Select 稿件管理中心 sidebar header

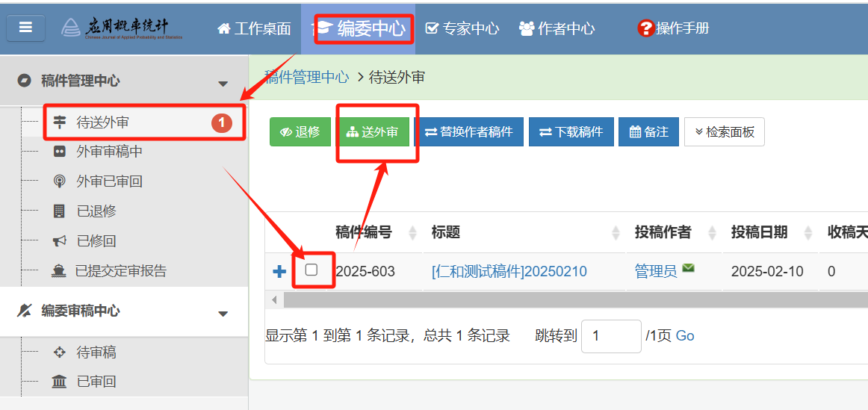click(x=124, y=81)
